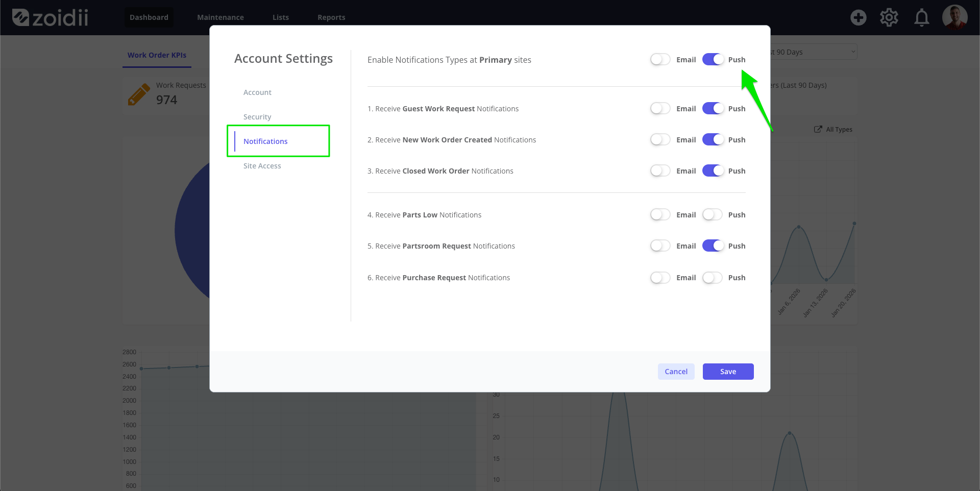Enable Email for Guest Work Request

point(660,109)
